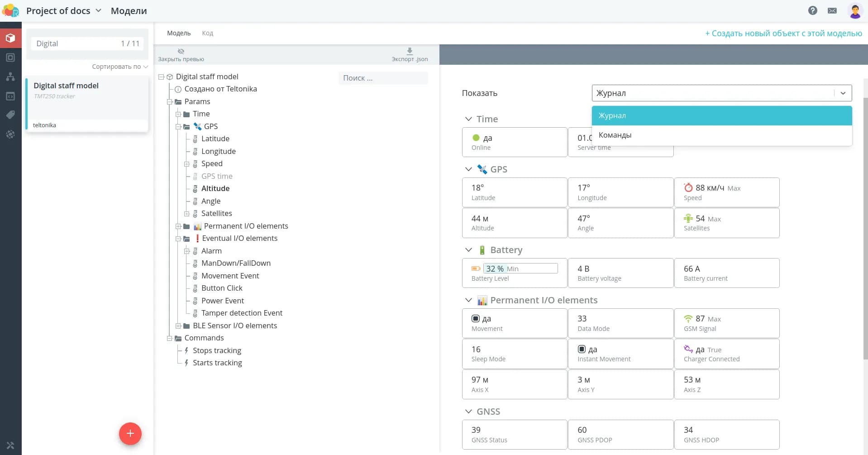
Task: Open the tags icon in left sidebar
Action: pos(10,115)
